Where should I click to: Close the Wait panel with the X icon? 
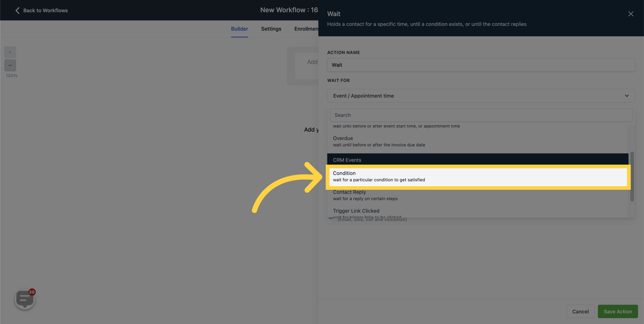[631, 14]
